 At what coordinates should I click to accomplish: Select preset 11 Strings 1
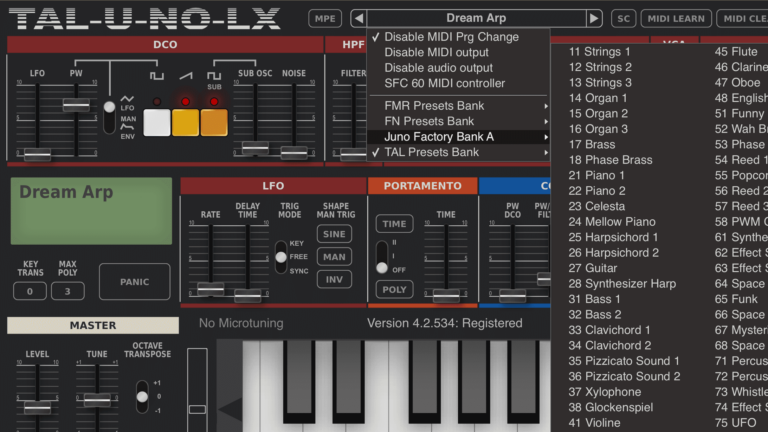coord(600,51)
